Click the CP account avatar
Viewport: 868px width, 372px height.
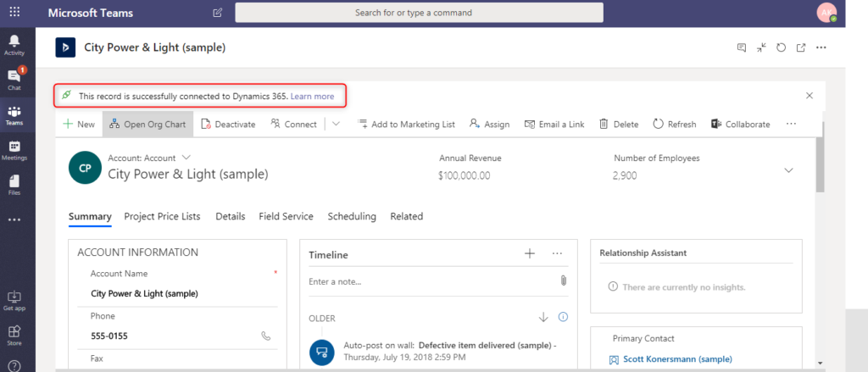click(x=85, y=169)
